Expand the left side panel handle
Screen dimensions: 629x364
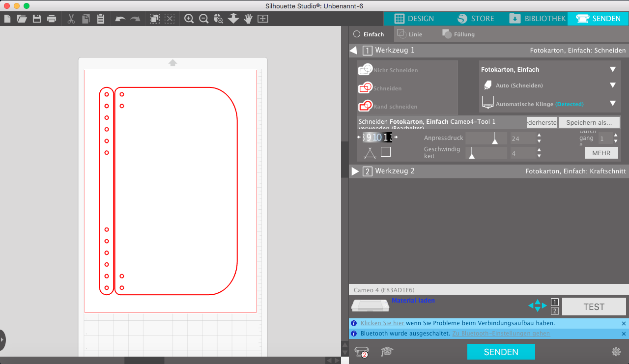2,340
